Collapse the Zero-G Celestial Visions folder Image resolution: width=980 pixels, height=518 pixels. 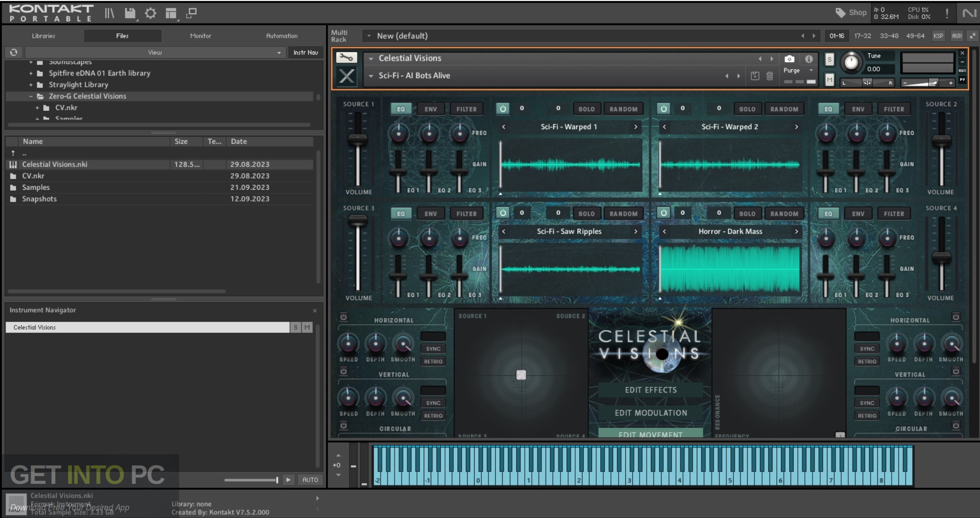31,96
